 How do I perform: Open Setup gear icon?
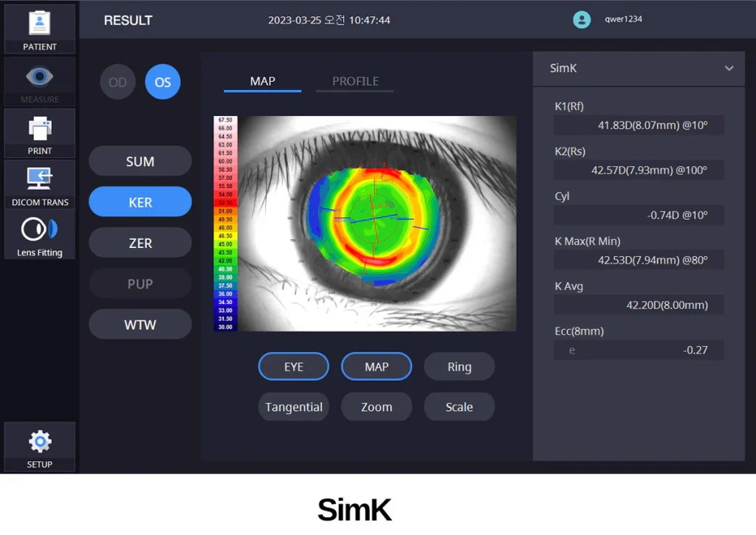pyautogui.click(x=40, y=443)
